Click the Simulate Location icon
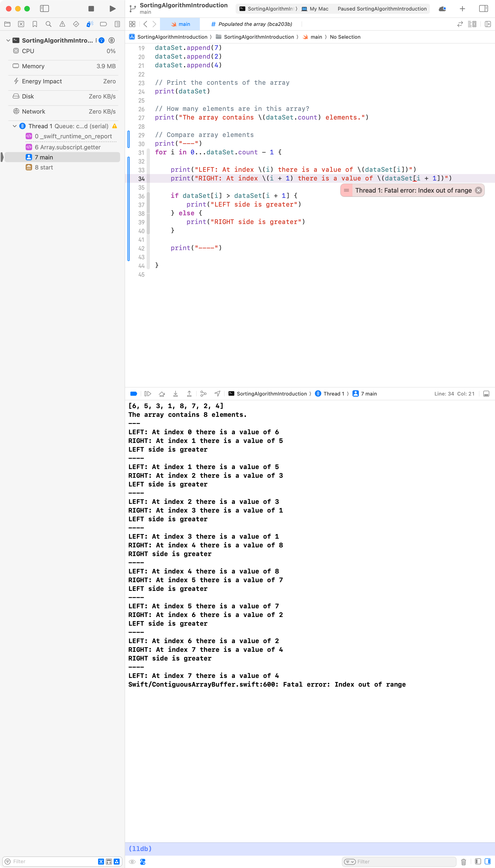Screen dimensions: 495x868 click(x=217, y=393)
